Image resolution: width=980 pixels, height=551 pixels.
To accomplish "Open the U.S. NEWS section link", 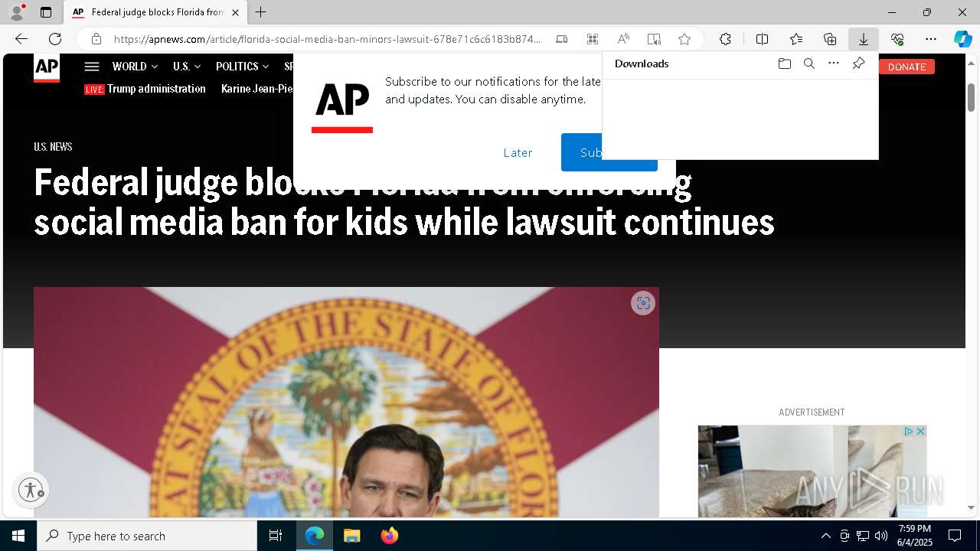I will click(53, 146).
